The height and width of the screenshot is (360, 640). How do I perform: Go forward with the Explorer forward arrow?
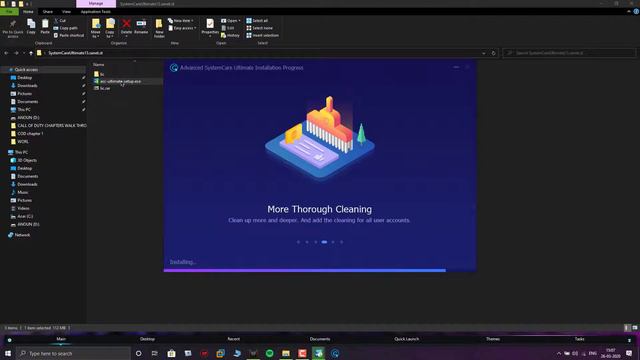click(x=16, y=53)
